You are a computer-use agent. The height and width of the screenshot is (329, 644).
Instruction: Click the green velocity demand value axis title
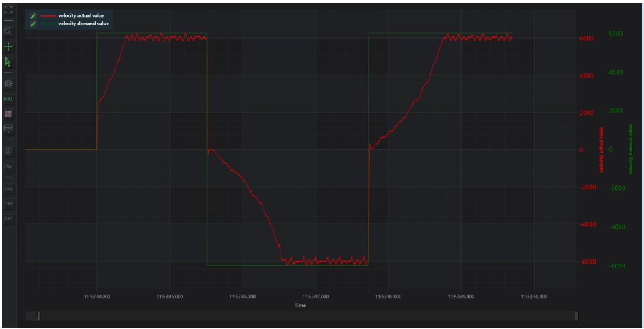click(631, 149)
